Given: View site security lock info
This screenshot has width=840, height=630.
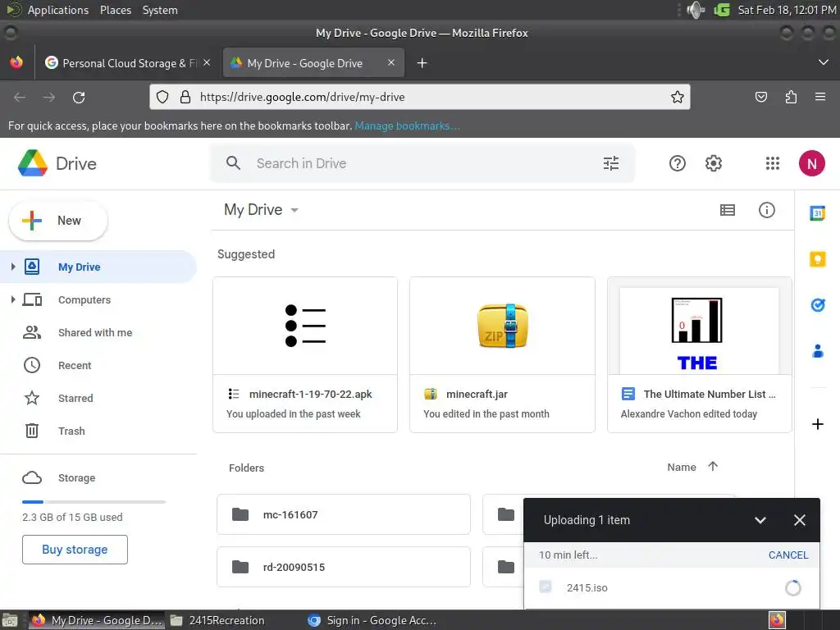Looking at the screenshot, I should pyautogui.click(x=185, y=97).
